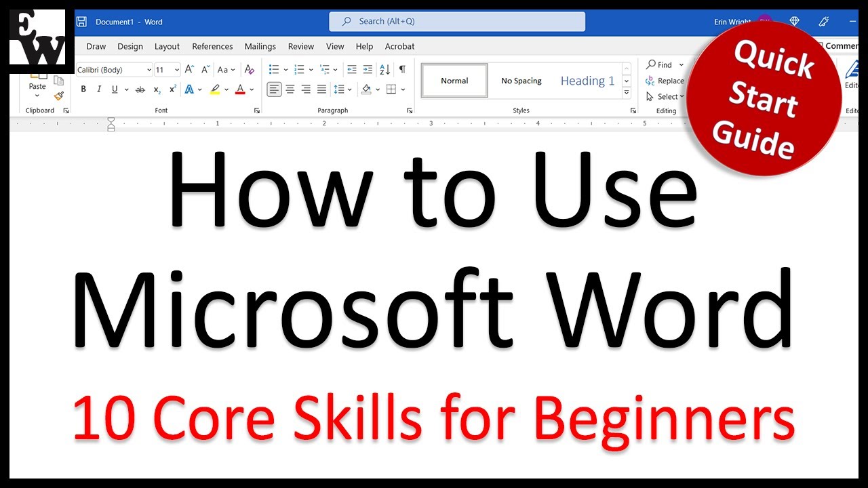Select Center alignment
Image resolution: width=868 pixels, height=488 pixels.
click(290, 89)
